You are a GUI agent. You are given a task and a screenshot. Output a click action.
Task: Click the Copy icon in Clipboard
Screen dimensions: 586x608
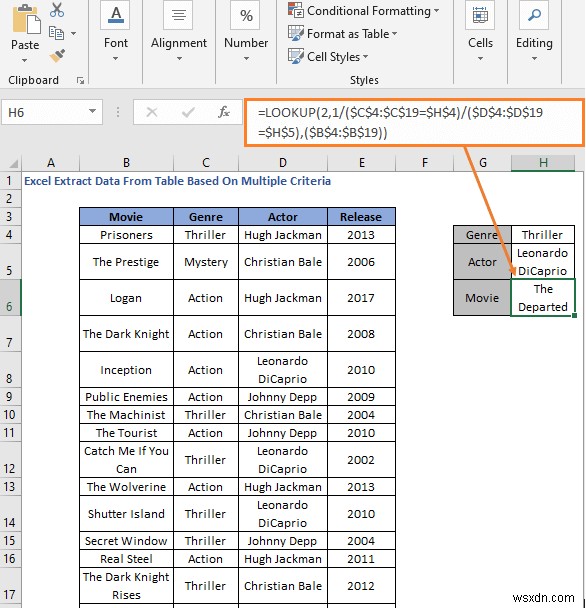57,33
